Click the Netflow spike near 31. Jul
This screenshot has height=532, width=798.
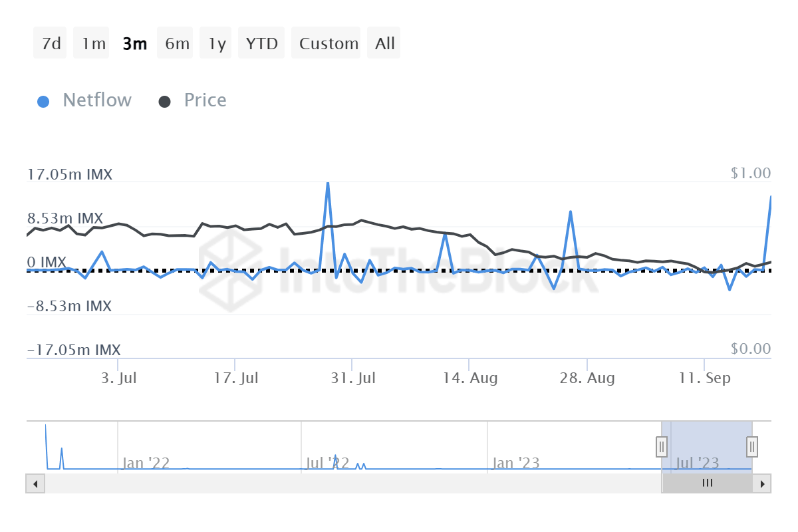click(328, 184)
